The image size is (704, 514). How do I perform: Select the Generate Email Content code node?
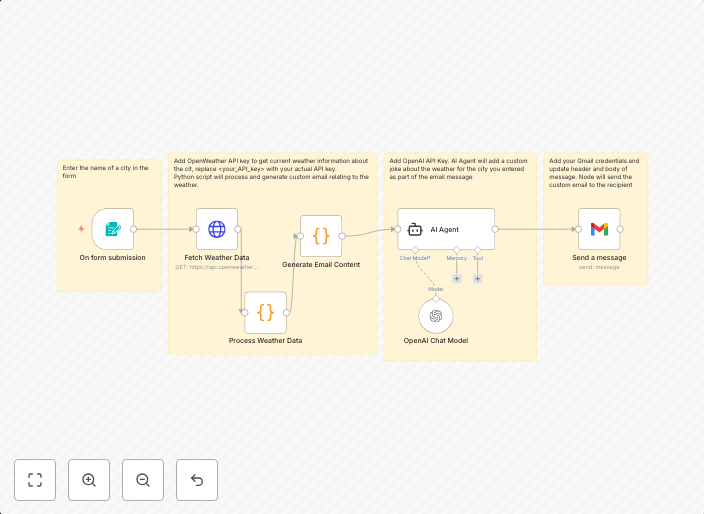[x=321, y=236]
